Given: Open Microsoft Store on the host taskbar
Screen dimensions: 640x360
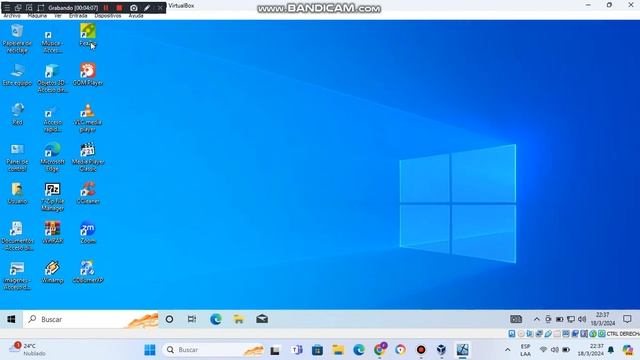Looking at the screenshot, I should (317, 350).
